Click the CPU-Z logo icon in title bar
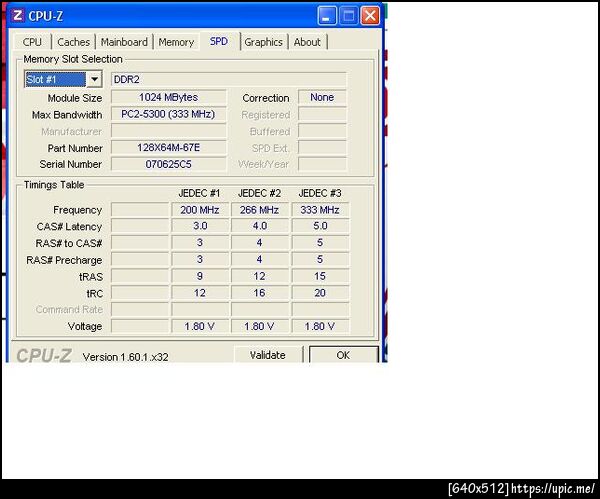The height and width of the screenshot is (499, 600). 17,16
